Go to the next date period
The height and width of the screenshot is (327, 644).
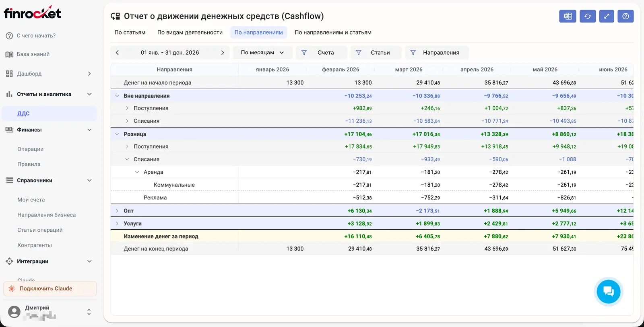(x=223, y=53)
